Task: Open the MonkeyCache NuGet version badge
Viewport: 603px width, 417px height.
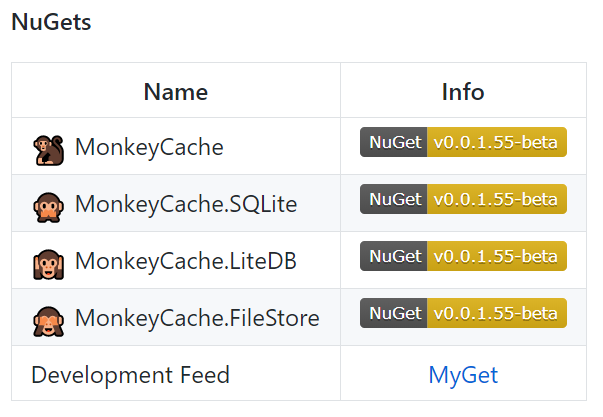Action: (463, 142)
